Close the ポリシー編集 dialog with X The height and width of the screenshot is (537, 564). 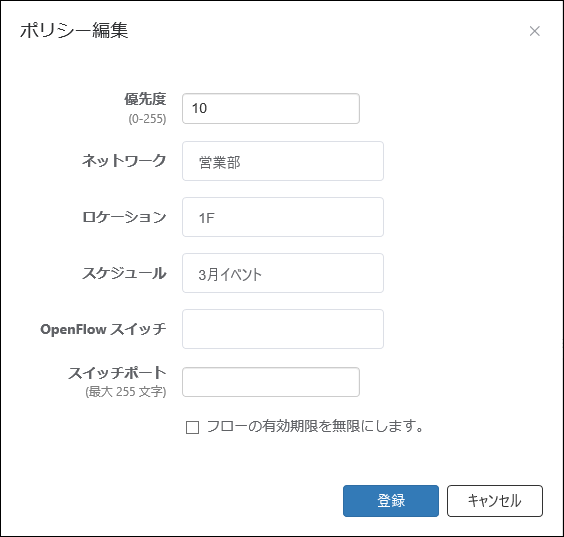(535, 31)
